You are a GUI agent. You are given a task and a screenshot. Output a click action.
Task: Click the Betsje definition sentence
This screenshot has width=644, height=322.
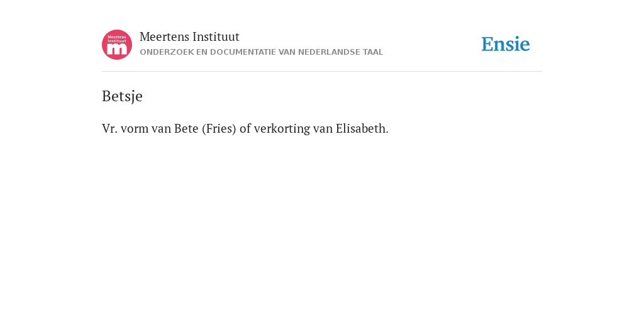coord(245,128)
